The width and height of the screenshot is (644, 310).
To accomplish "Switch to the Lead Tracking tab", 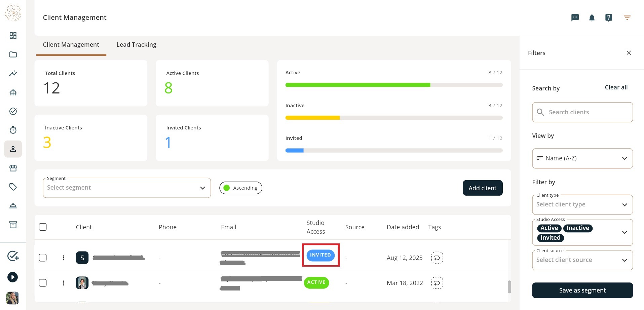I will 136,45.
